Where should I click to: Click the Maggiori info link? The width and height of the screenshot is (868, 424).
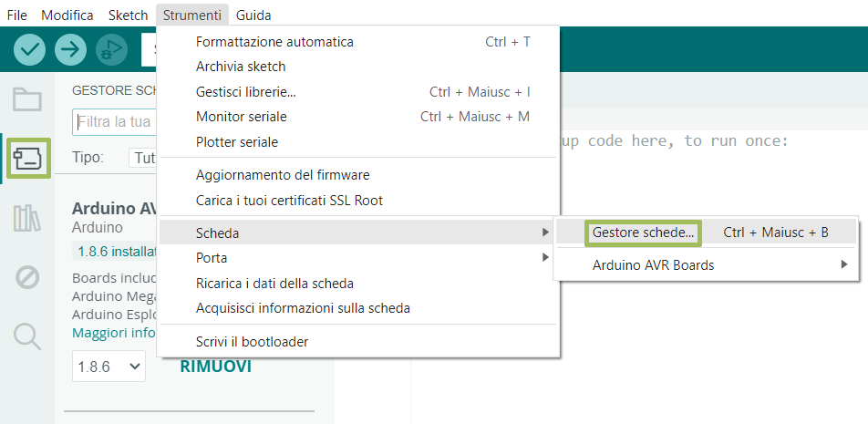coord(115,333)
